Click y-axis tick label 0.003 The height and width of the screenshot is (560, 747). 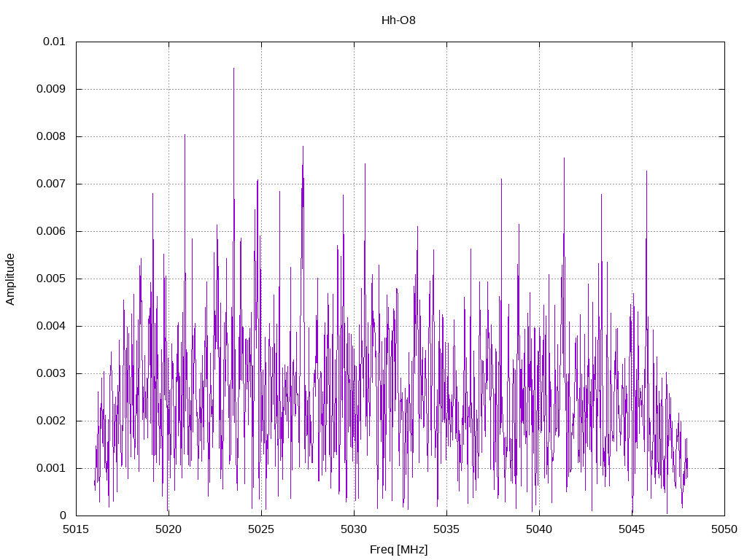51,373
